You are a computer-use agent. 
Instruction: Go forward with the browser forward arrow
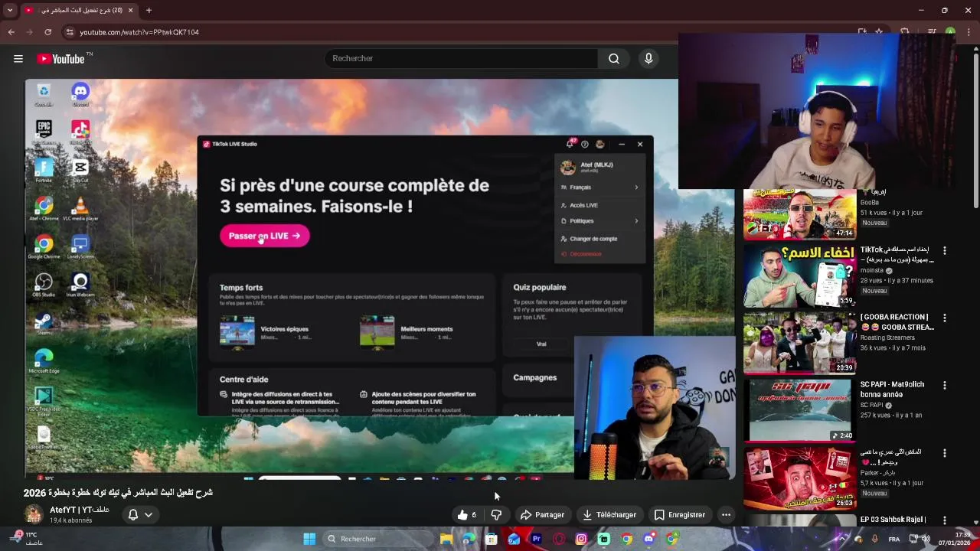click(29, 32)
